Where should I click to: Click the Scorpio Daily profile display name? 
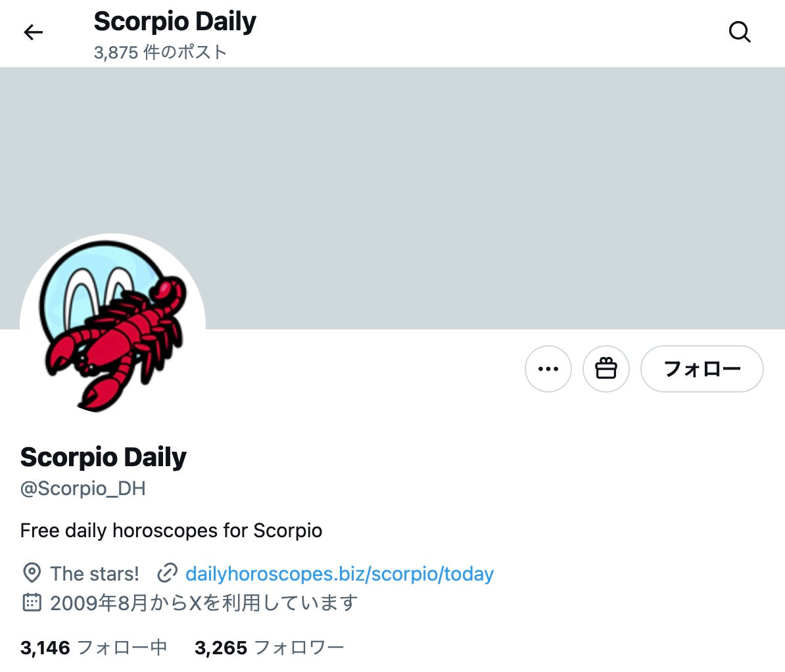103,457
